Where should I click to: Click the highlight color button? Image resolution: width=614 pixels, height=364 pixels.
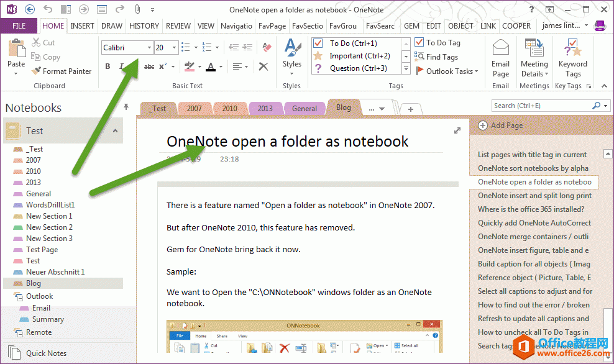tap(190, 66)
